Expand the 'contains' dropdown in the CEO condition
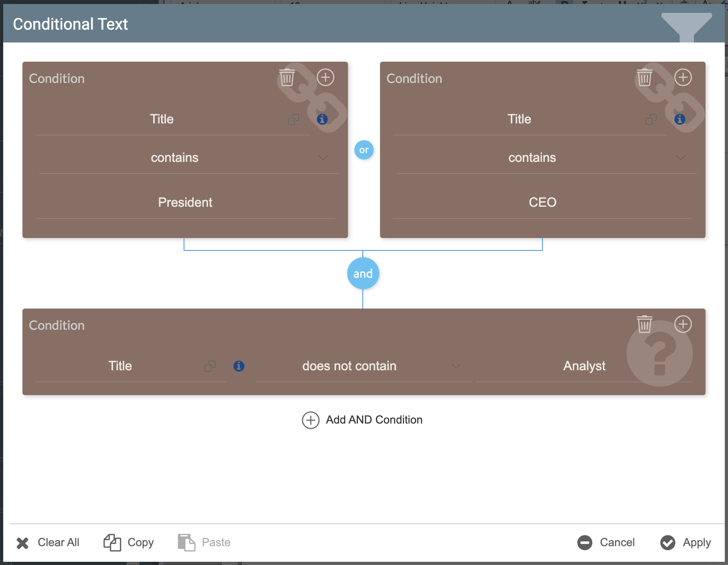 coord(680,157)
